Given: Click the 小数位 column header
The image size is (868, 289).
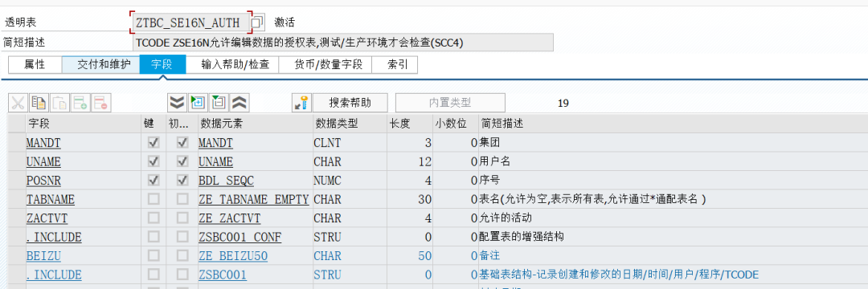Looking at the screenshot, I should [x=456, y=124].
